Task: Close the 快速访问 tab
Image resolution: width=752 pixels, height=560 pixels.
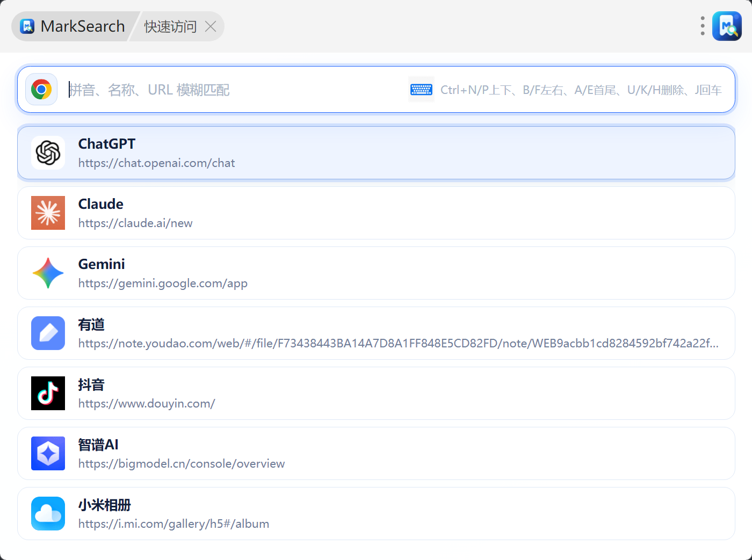Action: click(211, 26)
